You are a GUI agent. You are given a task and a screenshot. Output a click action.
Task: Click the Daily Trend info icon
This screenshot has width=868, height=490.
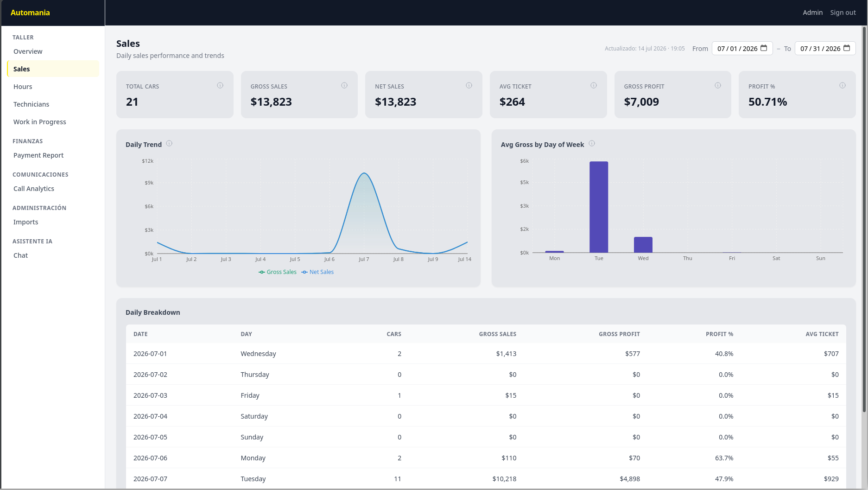tap(169, 143)
